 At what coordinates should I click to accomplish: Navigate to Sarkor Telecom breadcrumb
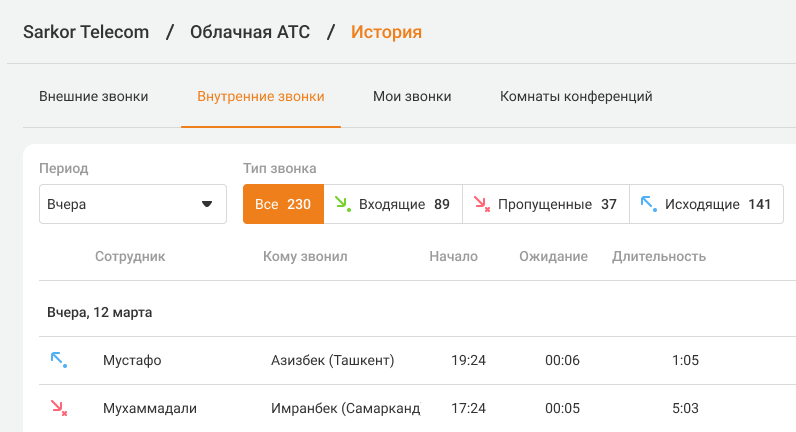[x=86, y=32]
